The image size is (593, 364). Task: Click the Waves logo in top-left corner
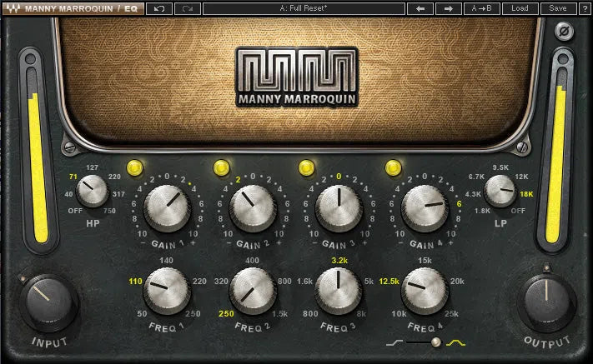12,8
